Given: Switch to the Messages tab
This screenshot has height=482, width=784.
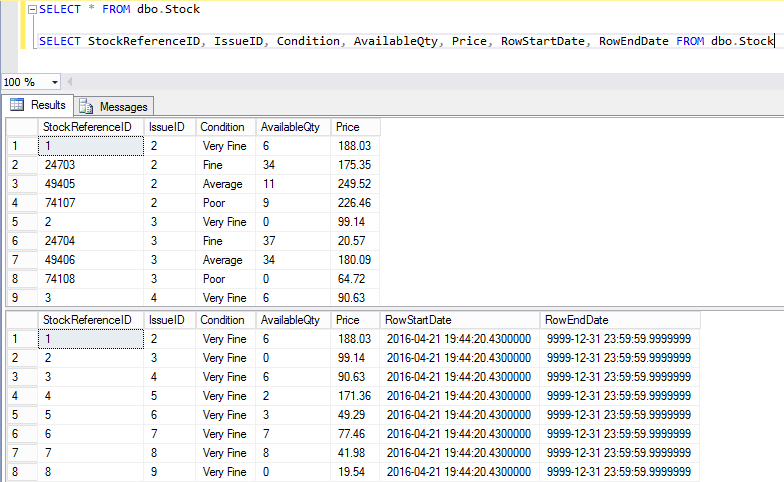Looking at the screenshot, I should tap(114, 106).
